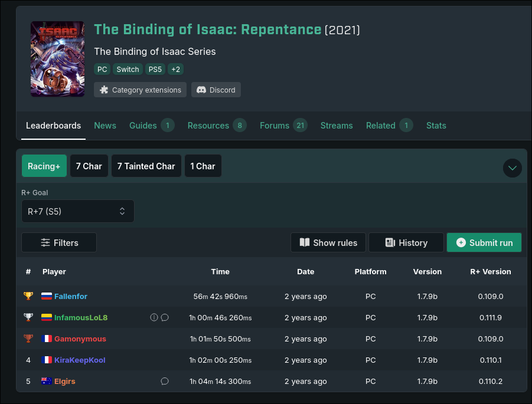
Task: Click the French flag next to KiraKeepKool
Action: (47, 360)
